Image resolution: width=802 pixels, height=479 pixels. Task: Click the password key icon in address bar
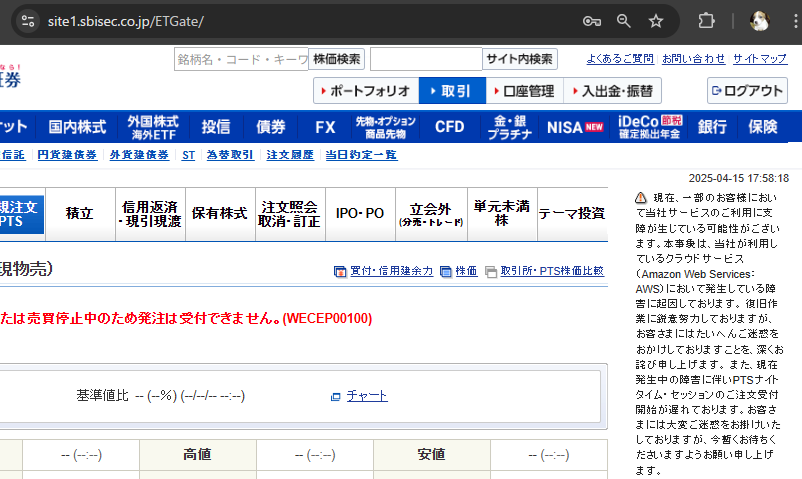(592, 21)
